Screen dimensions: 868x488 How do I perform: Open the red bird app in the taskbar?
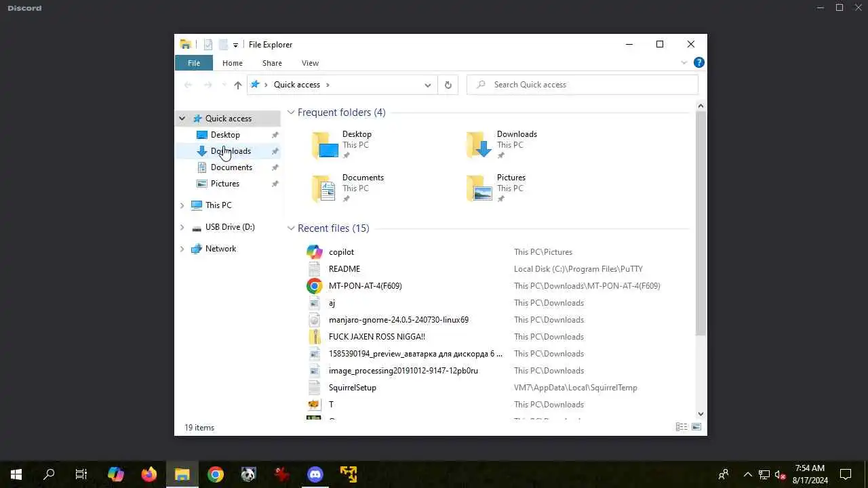282,474
